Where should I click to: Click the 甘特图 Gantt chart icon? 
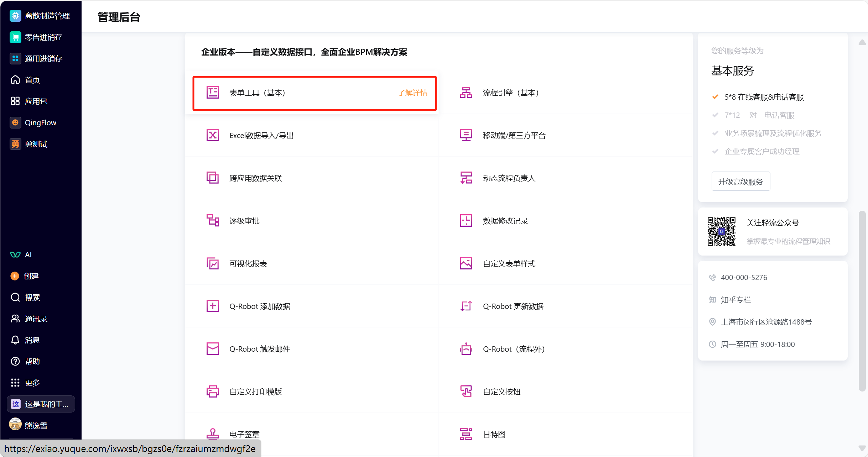click(466, 434)
